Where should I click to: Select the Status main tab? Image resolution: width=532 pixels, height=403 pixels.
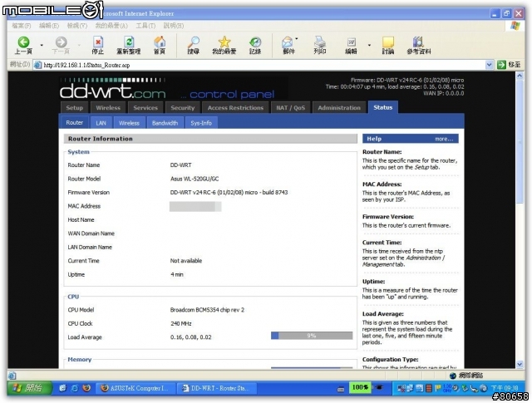383,107
